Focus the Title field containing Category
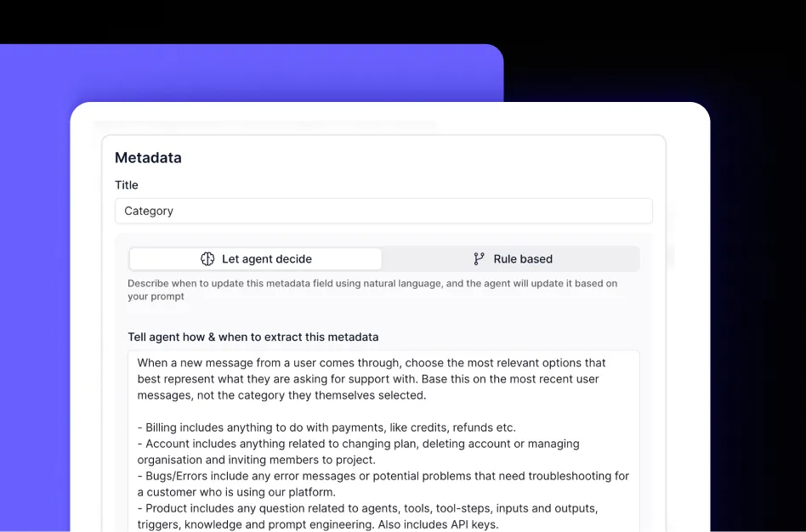Image resolution: width=806 pixels, height=532 pixels. (383, 211)
